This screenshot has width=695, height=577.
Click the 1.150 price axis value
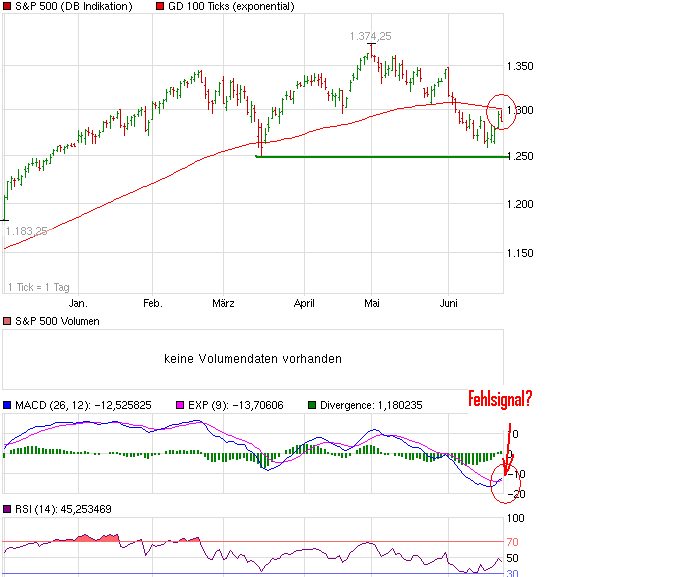(x=520, y=253)
